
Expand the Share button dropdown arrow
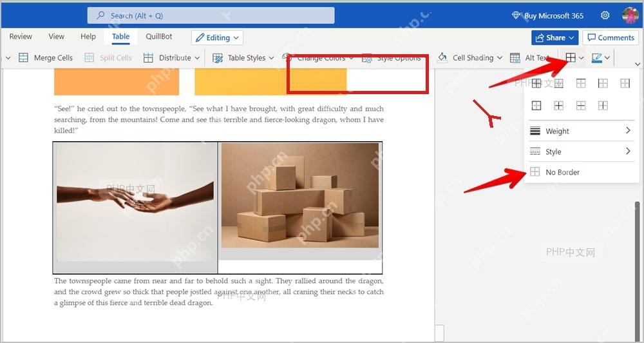(x=571, y=38)
